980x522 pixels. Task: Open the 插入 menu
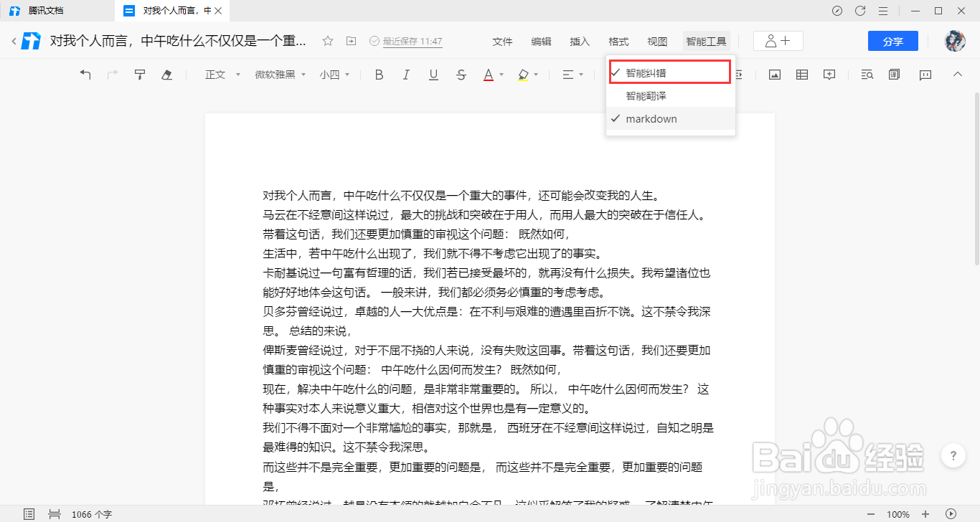click(580, 42)
